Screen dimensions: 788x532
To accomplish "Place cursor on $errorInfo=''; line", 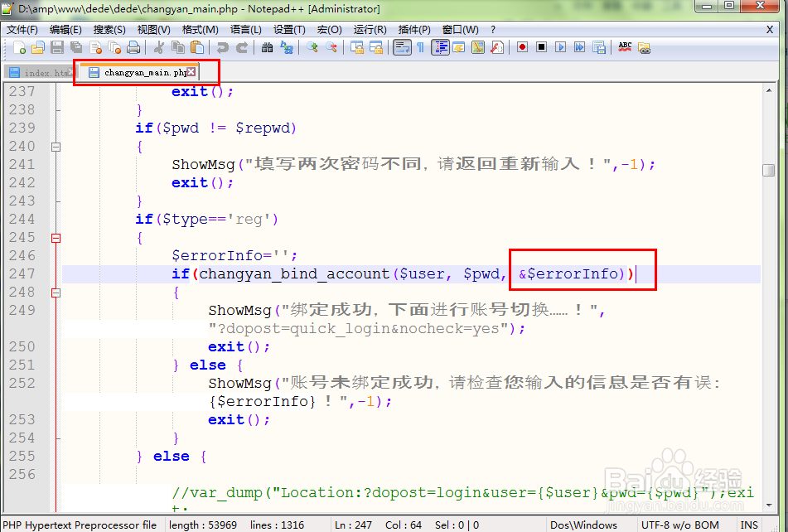I will 234,256.
